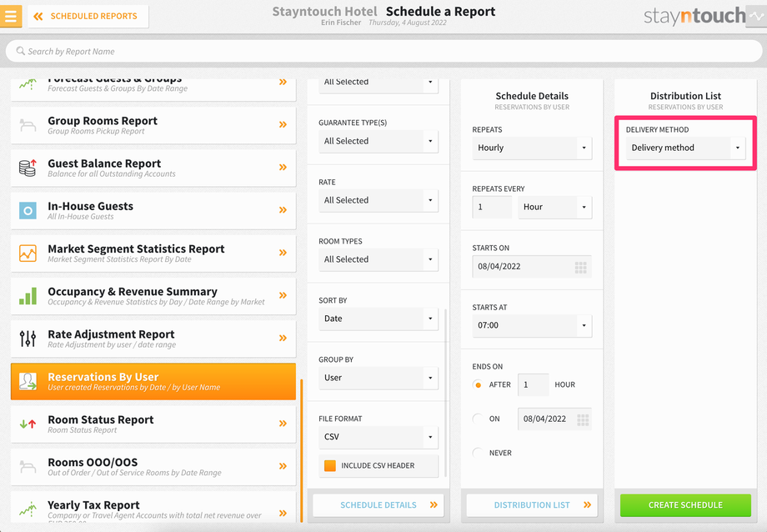Open the Delivery Method dropdown
767x532 pixels.
click(686, 148)
